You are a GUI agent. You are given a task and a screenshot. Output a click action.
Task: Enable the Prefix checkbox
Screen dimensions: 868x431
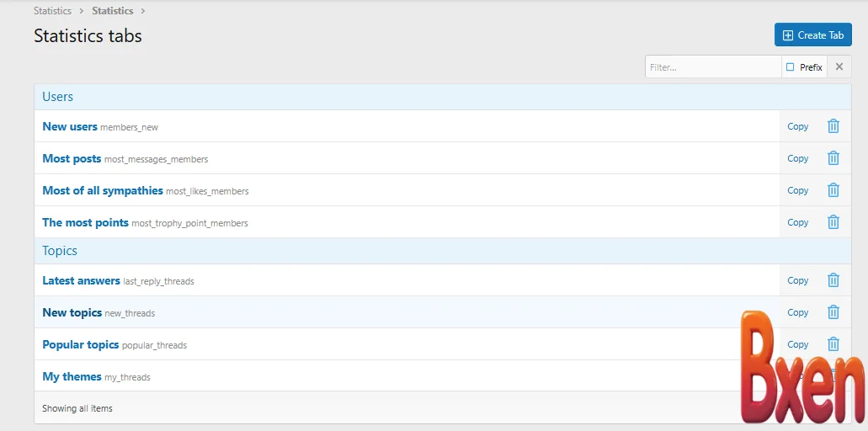pos(791,67)
